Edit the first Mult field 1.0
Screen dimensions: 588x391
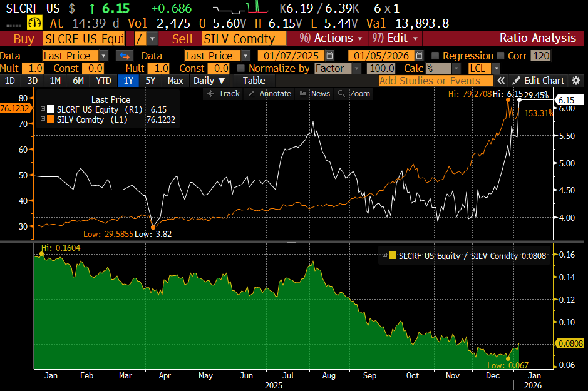point(33,68)
